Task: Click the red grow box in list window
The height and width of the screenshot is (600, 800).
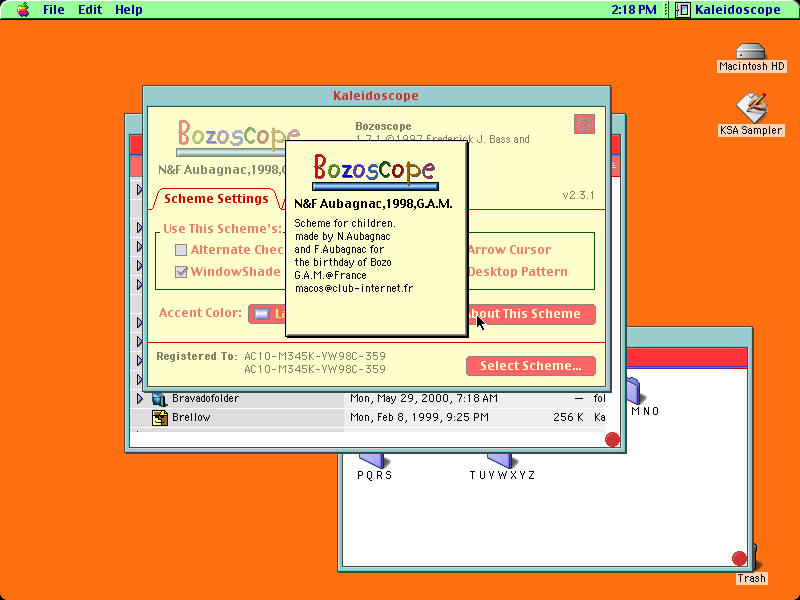Action: [612, 439]
